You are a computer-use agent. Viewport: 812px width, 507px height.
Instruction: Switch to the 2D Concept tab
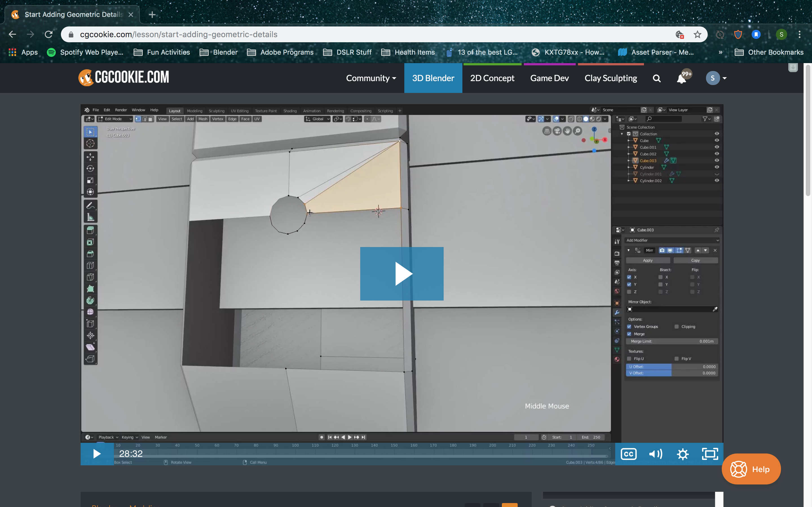point(492,78)
